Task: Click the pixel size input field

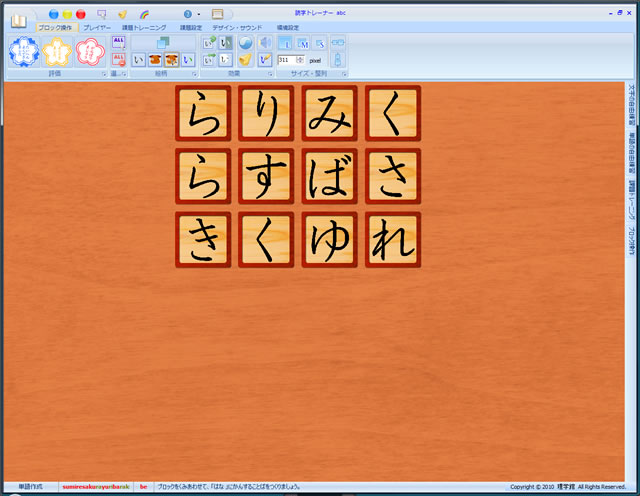Action: pyautogui.click(x=285, y=61)
